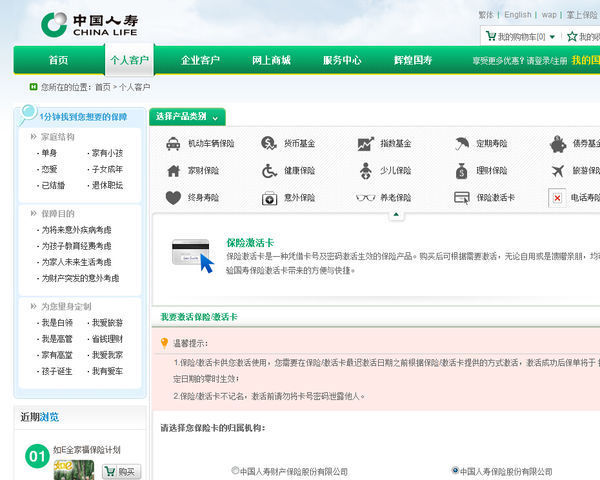The height and width of the screenshot is (480, 600).
Task: Click the 已结婚 link
Action: click(53, 185)
